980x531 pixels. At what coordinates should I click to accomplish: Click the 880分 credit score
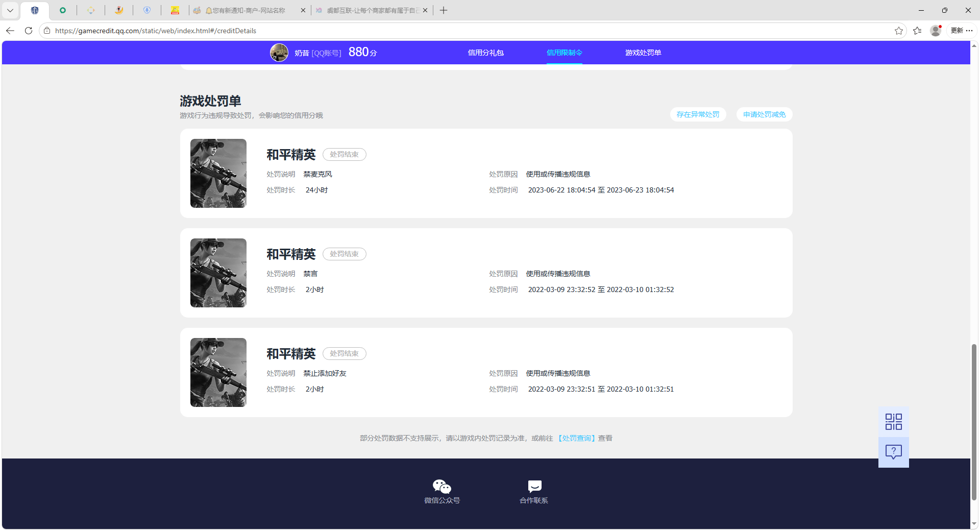point(362,52)
